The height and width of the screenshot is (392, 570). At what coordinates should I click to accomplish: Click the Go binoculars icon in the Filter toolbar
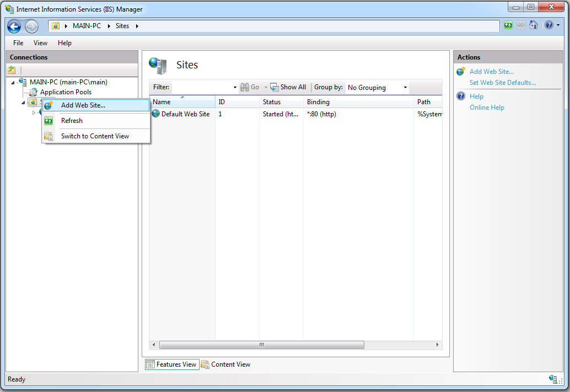pos(244,87)
